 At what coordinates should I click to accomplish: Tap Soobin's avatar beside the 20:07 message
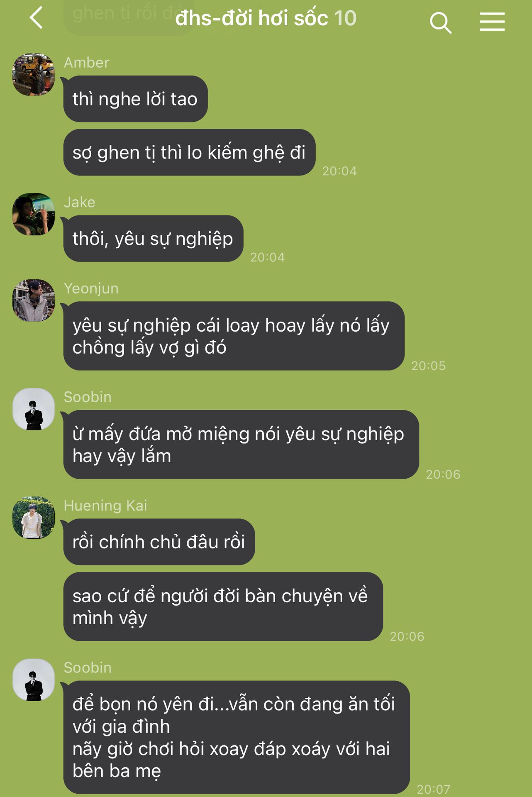[x=34, y=680]
